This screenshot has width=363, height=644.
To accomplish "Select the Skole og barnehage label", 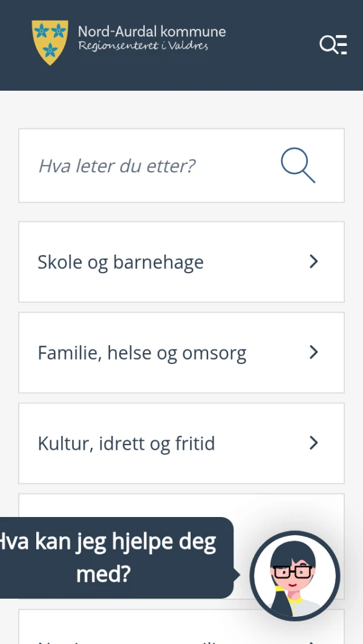I will [120, 262].
